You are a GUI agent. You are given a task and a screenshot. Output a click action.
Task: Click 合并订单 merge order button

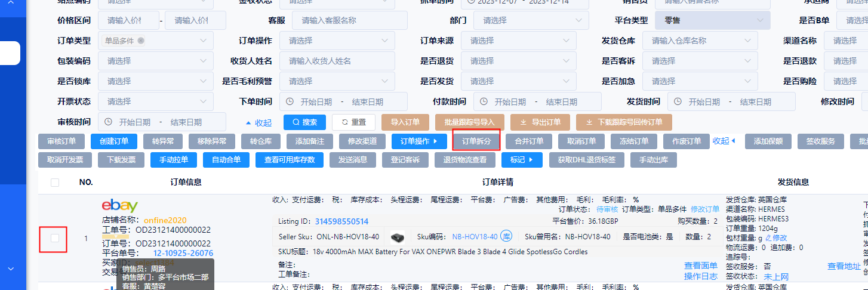coord(529,142)
